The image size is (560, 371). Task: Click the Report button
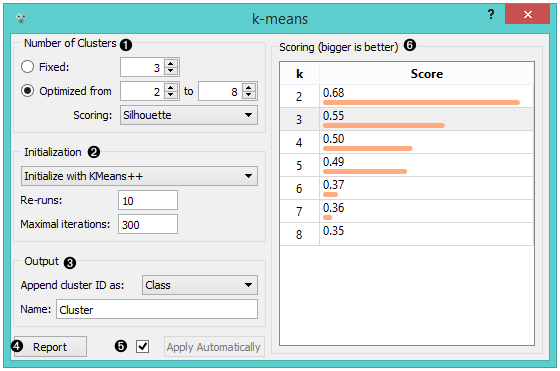coord(50,346)
